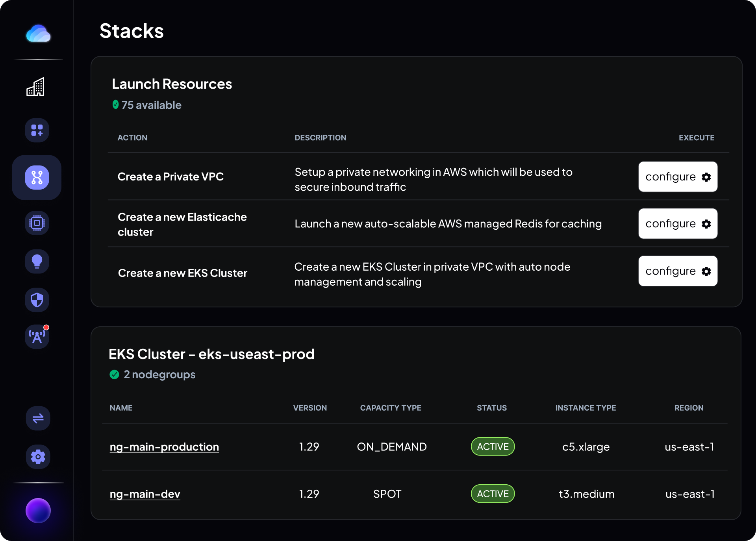The width and height of the screenshot is (756, 541).
Task: Open the shield security icon in the sidebar
Action: point(37,300)
